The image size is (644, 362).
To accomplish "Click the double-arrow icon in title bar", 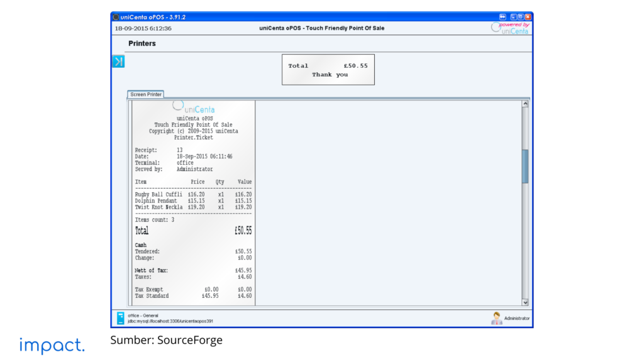I will click(502, 17).
